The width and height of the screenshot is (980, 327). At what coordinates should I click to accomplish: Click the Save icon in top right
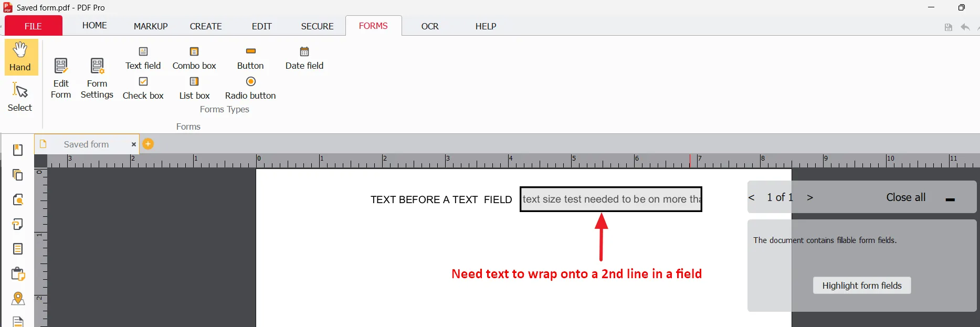(949, 27)
